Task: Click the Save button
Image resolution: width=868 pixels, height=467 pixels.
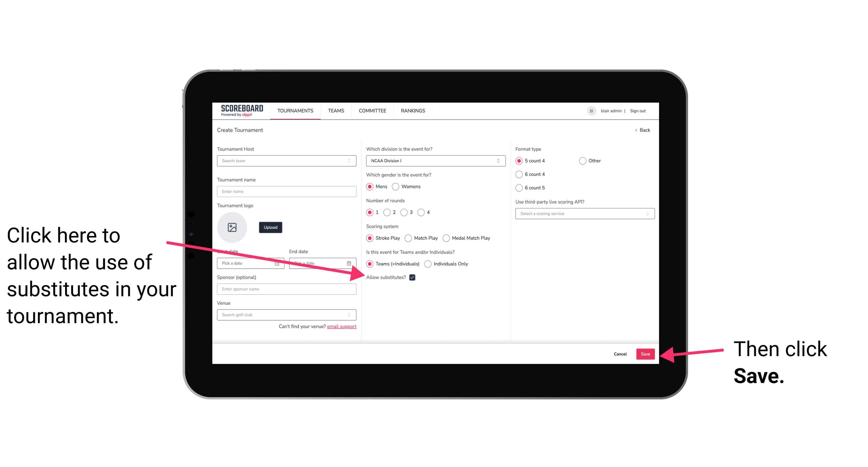Action: point(645,354)
